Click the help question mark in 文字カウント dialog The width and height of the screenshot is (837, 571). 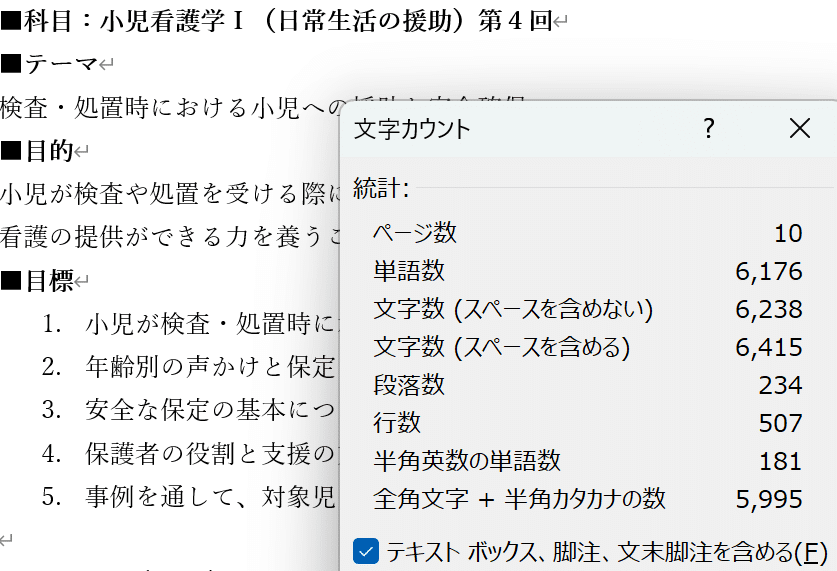click(709, 128)
